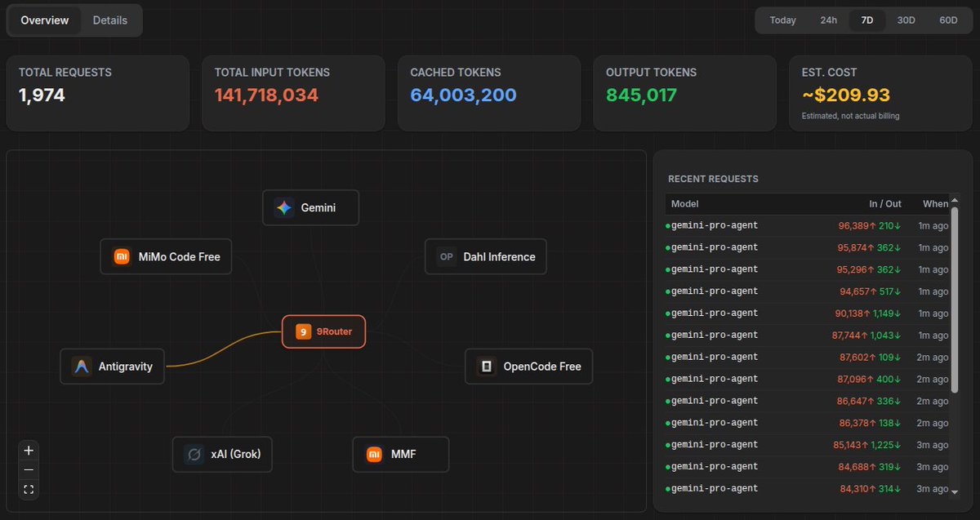Fit the graph view to screen
The height and width of the screenshot is (520, 980).
tap(29, 489)
